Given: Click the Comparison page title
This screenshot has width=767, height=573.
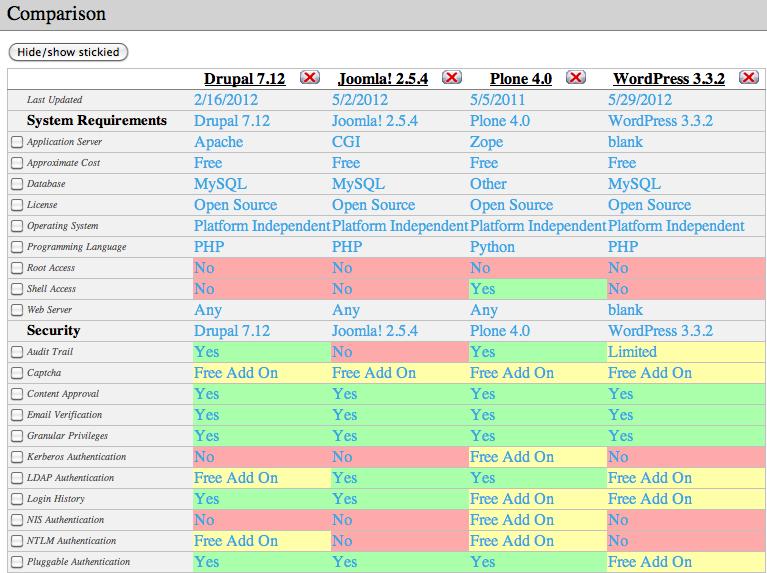Looking at the screenshot, I should pyautogui.click(x=56, y=14).
